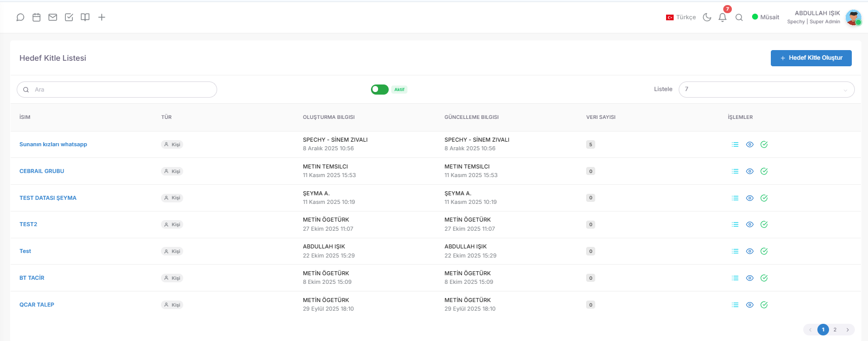This screenshot has width=868, height=341.
Task: Open the chat bubble icon in top bar
Action: [20, 17]
